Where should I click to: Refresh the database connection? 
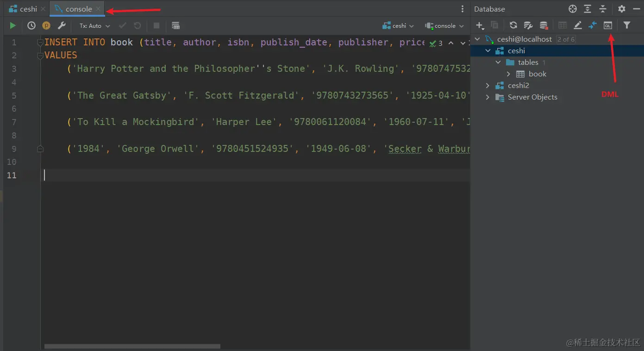[x=513, y=25]
